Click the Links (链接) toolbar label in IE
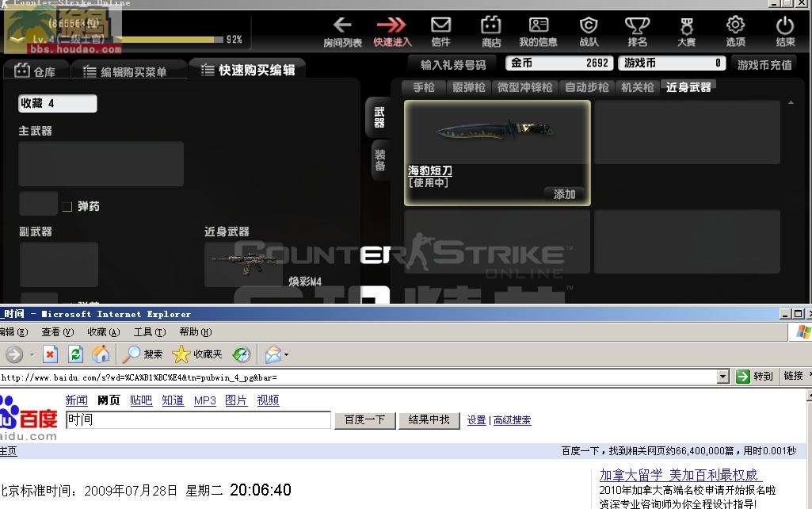The height and width of the screenshot is (509, 812). [x=793, y=376]
